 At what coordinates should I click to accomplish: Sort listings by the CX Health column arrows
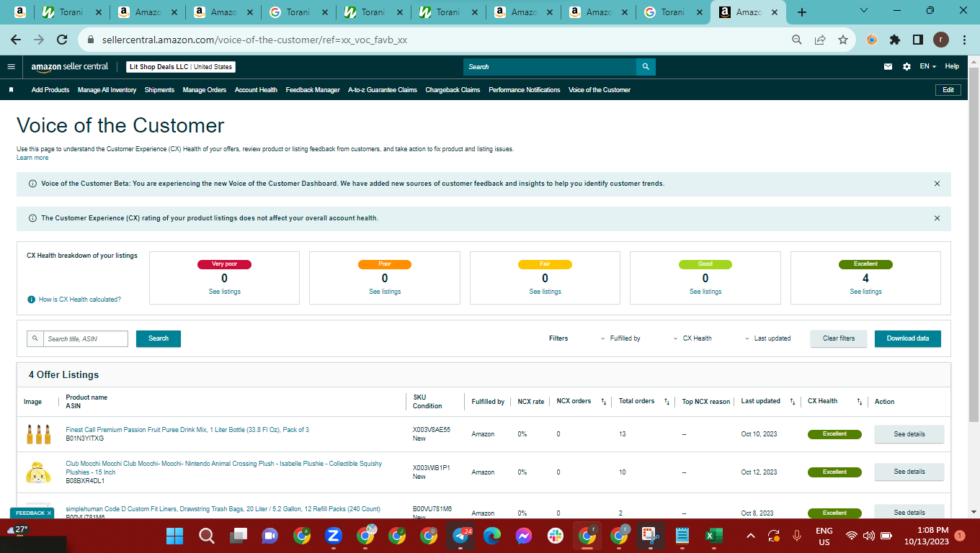point(860,402)
